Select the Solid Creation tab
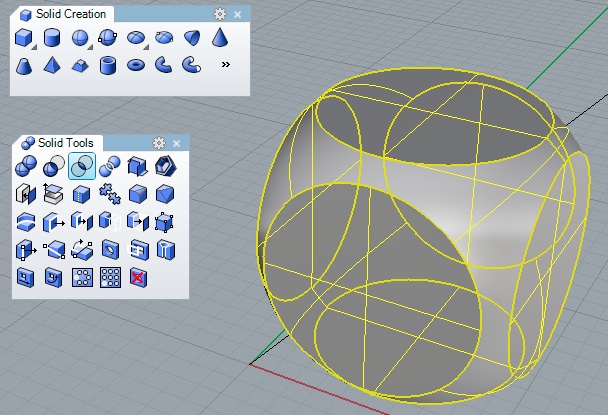 (63, 14)
